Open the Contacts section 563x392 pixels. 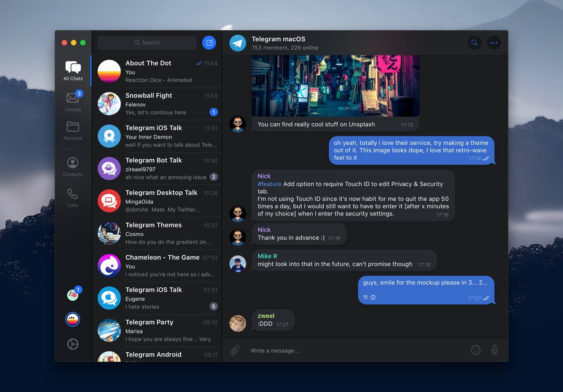click(73, 167)
